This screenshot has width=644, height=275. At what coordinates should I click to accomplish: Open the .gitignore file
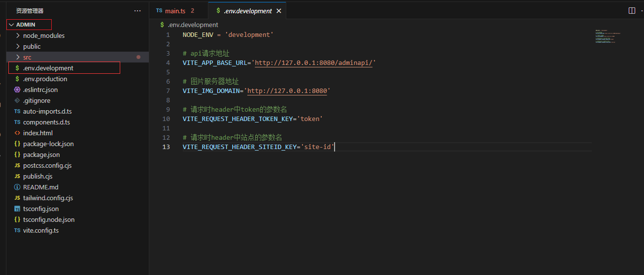pyautogui.click(x=36, y=100)
